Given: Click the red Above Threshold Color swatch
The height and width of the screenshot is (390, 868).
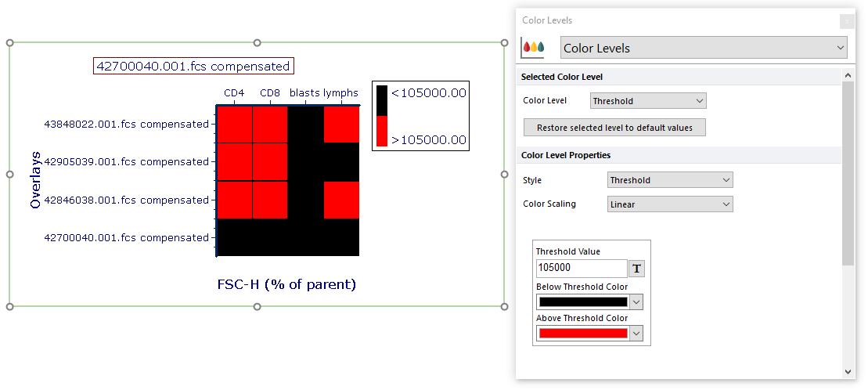Looking at the screenshot, I should (583, 333).
